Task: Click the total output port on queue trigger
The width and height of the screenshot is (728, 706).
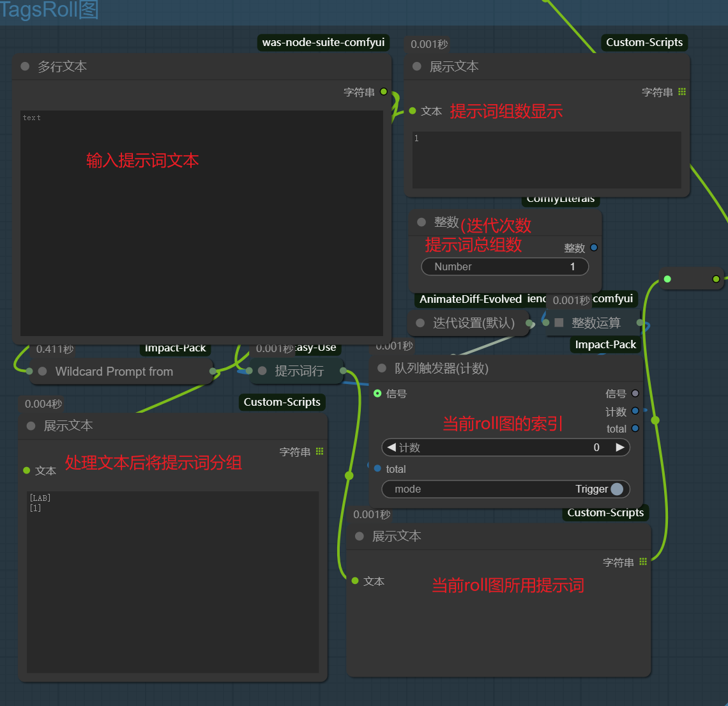Action: click(x=635, y=428)
